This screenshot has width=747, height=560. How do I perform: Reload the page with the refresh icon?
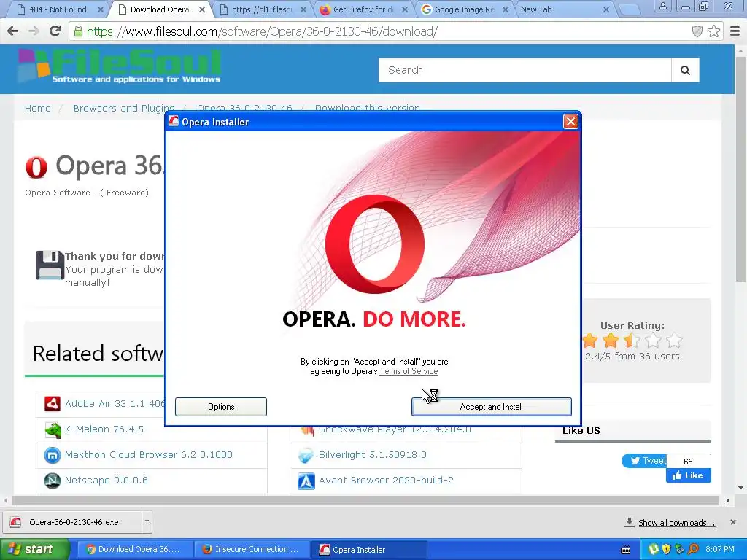point(55,31)
